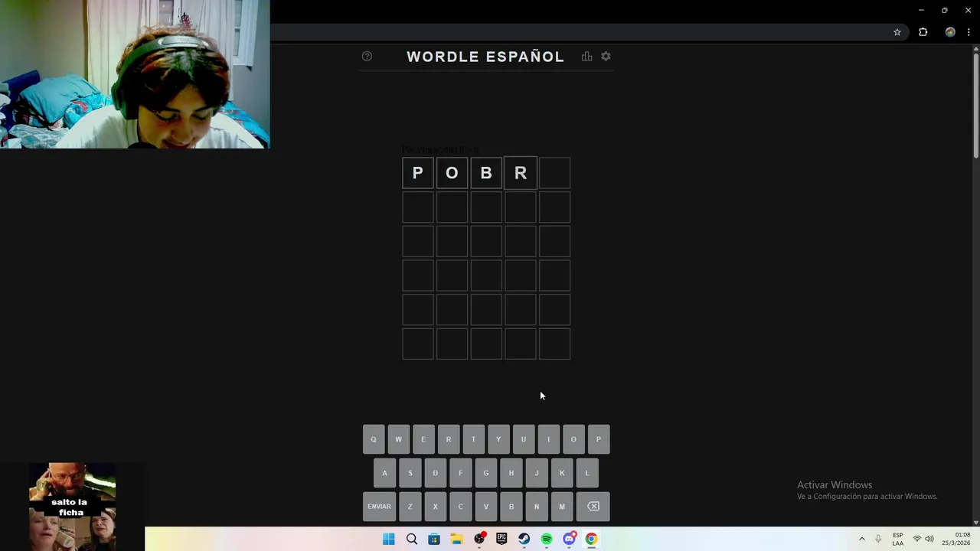Tap the A key on the on-screen keyboard
This screenshot has height=551, width=980.
[384, 473]
